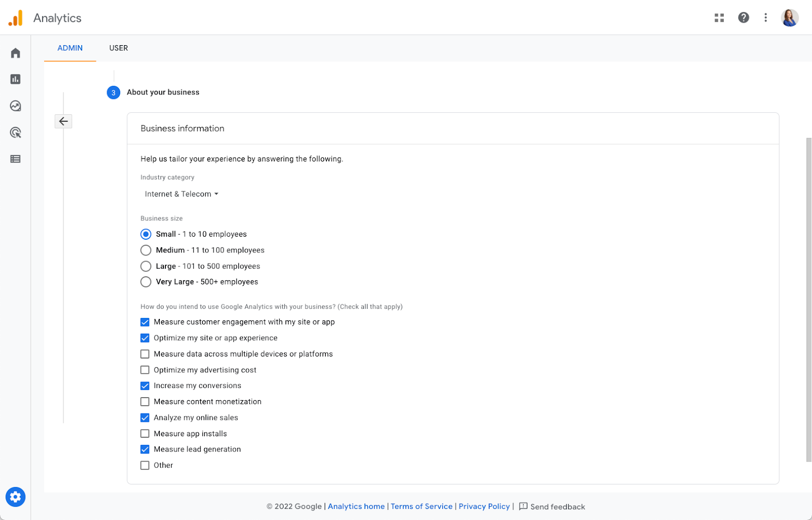Image resolution: width=812 pixels, height=520 pixels.
Task: Open the Reports bar-chart sidebar icon
Action: point(16,79)
